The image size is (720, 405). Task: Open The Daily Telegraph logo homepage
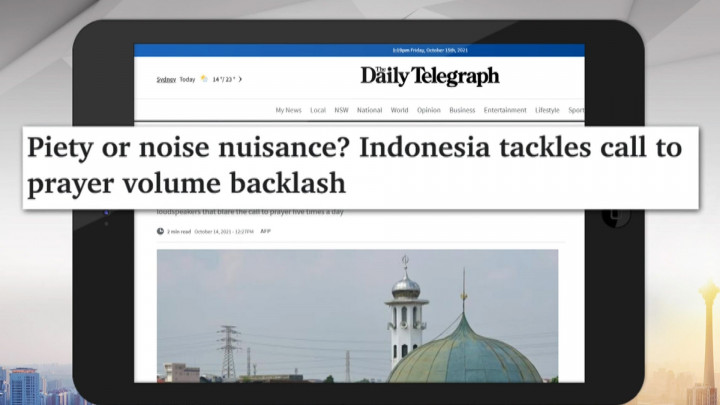(x=429, y=76)
